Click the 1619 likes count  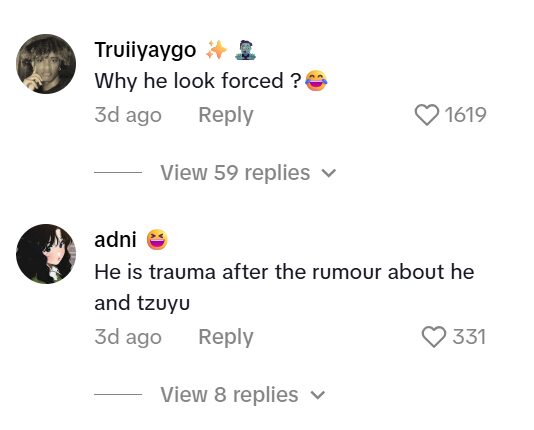coord(465,115)
